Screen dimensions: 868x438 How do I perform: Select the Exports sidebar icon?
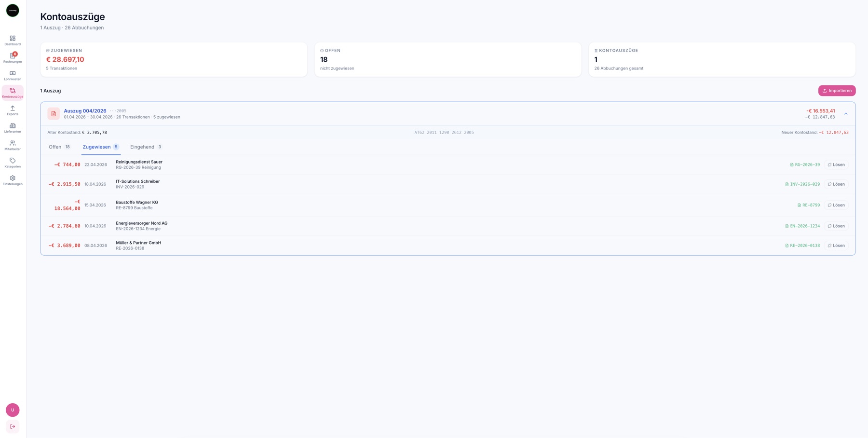pyautogui.click(x=13, y=110)
